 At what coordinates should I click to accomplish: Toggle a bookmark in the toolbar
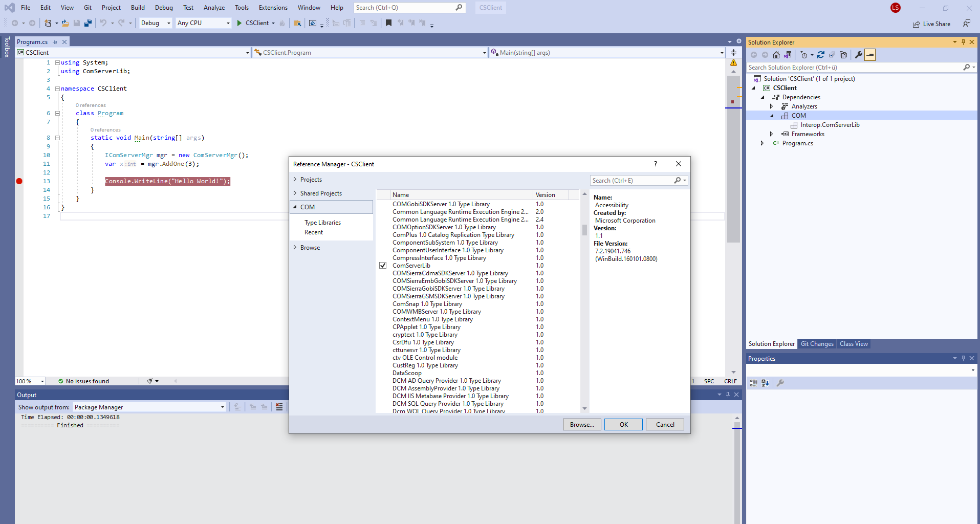pos(389,23)
